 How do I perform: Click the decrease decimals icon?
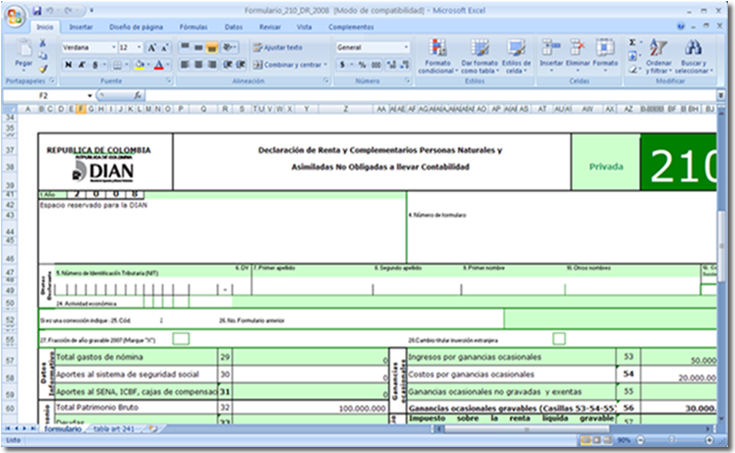tap(405, 65)
